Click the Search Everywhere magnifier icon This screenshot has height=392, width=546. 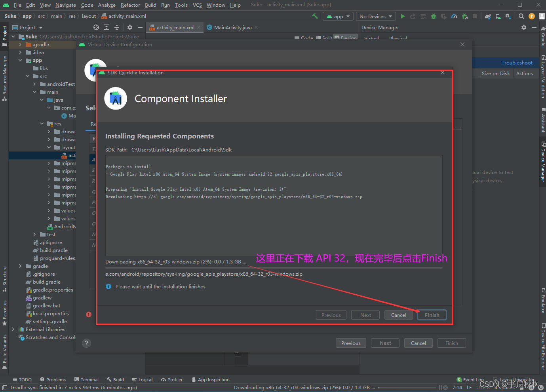(521, 16)
